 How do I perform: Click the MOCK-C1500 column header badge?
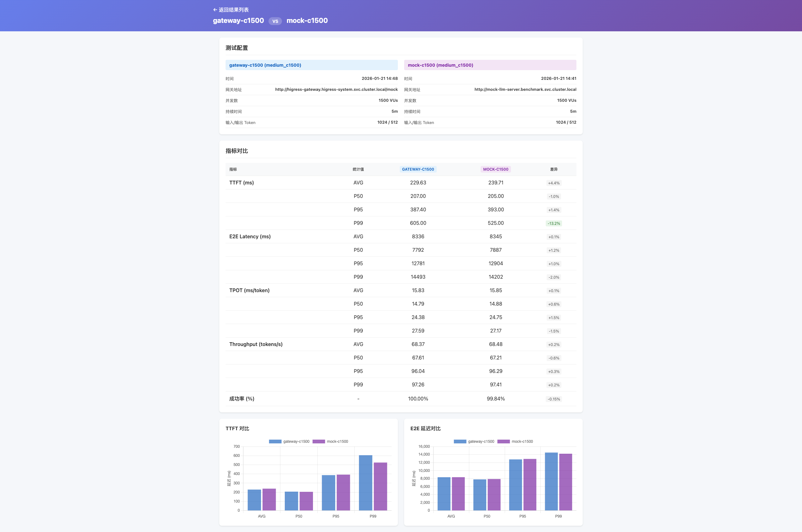[x=496, y=169]
